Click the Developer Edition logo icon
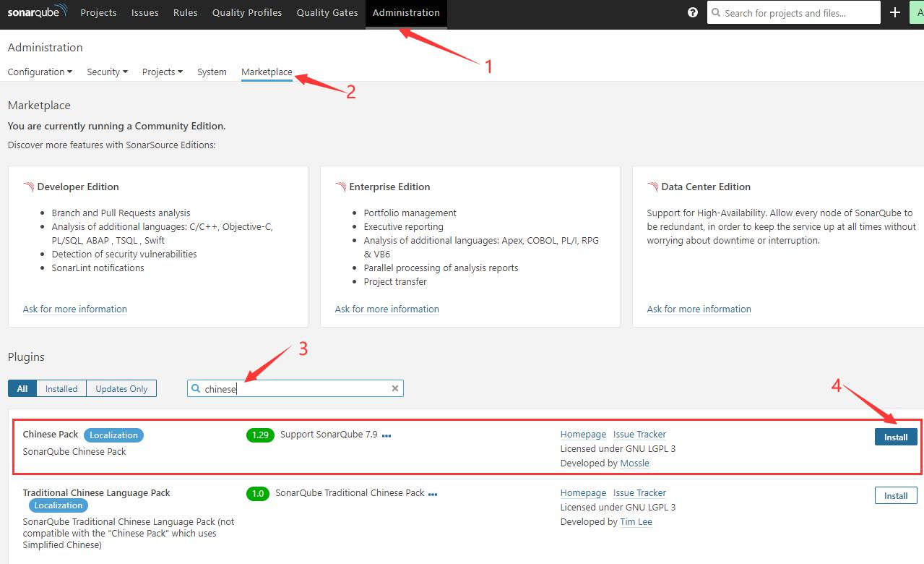 (x=29, y=187)
